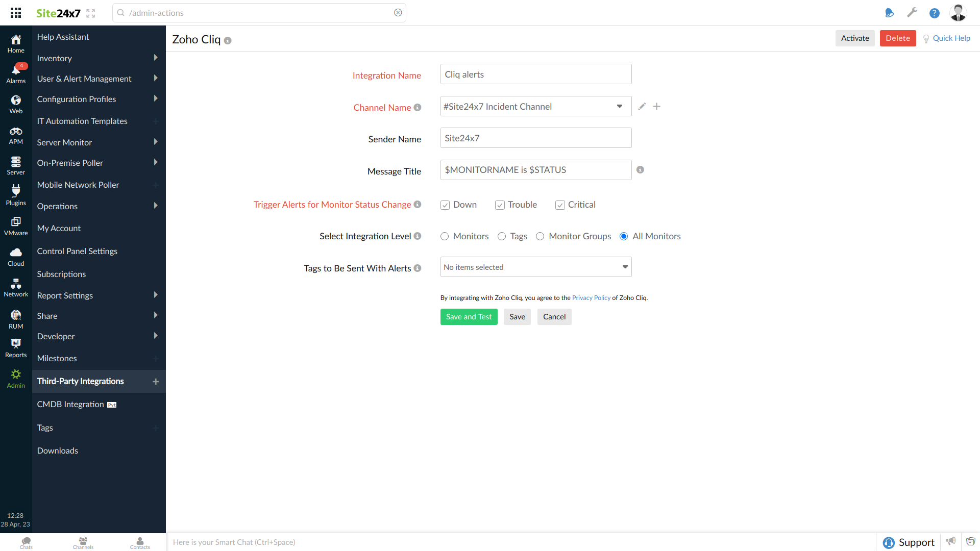Open the Support button
The image size is (980, 551).
tap(909, 542)
